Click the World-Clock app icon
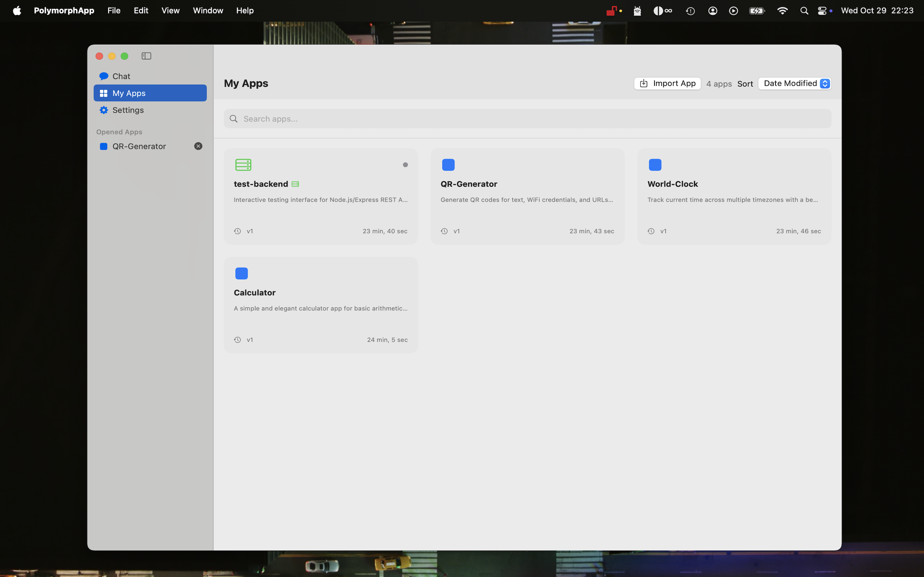The width and height of the screenshot is (924, 577). [655, 164]
